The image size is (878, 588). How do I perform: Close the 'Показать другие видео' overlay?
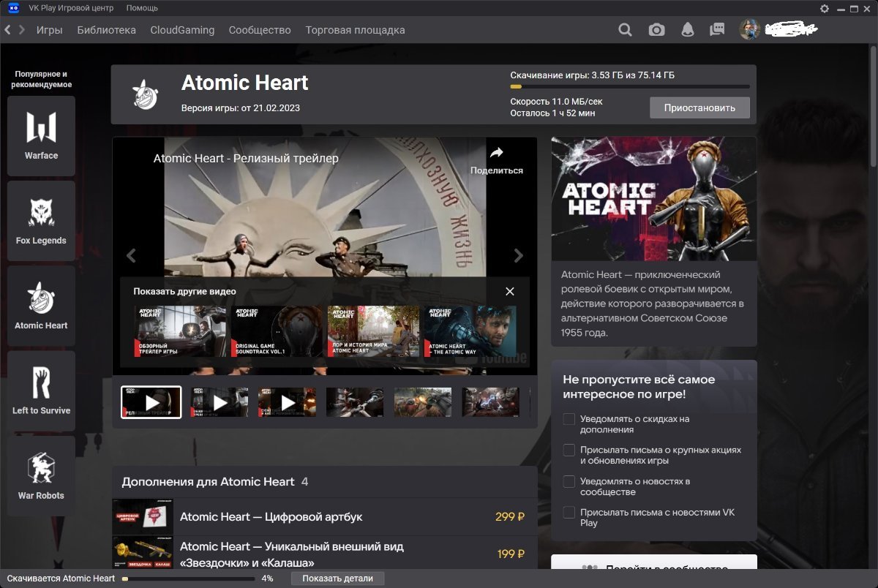pos(510,291)
